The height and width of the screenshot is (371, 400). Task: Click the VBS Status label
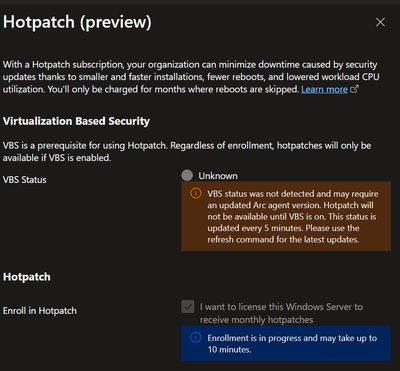[25, 180]
